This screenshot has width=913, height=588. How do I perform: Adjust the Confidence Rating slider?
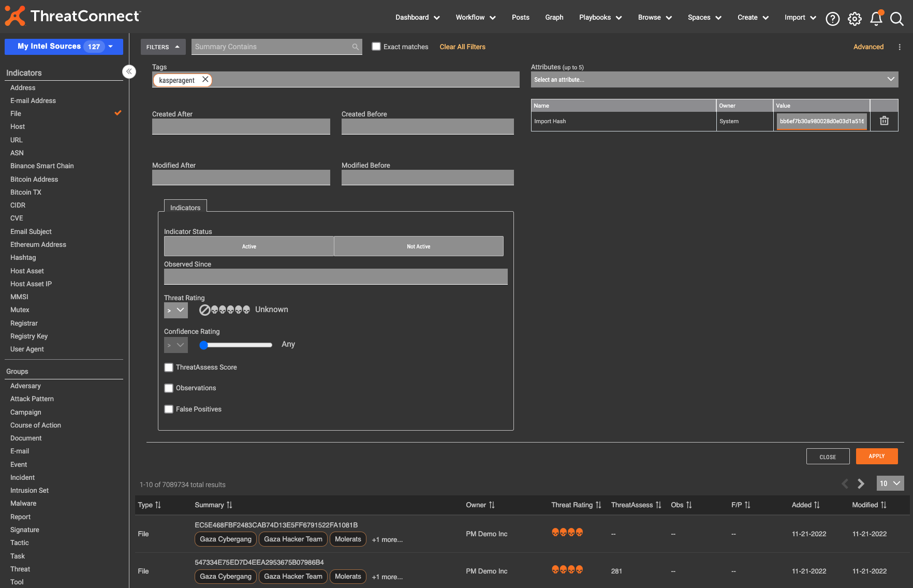coord(204,345)
